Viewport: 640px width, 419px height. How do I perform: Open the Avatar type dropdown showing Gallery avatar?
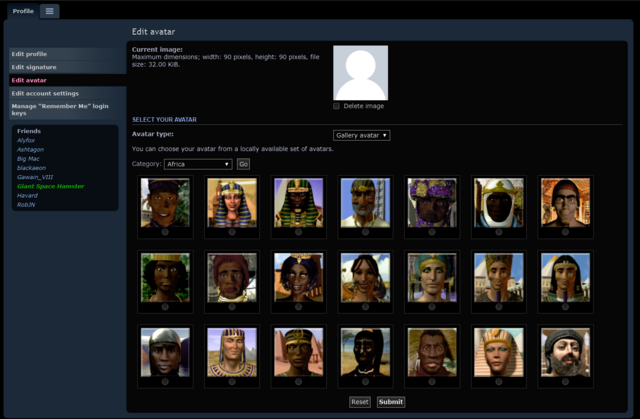[362, 135]
